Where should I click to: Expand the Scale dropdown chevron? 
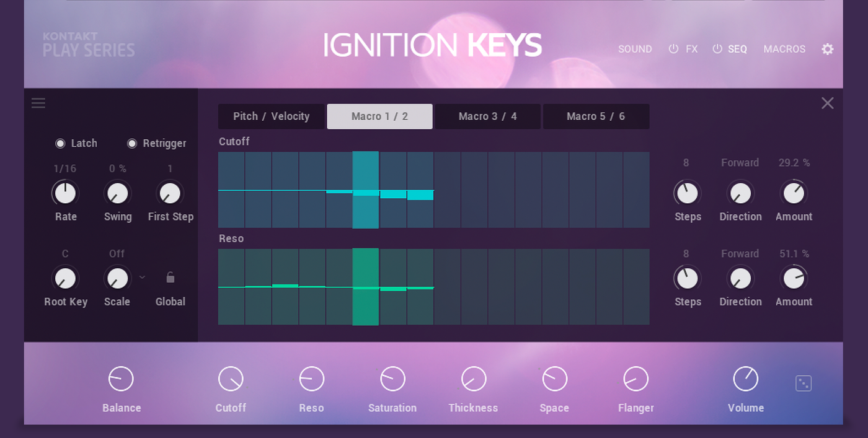tap(143, 277)
